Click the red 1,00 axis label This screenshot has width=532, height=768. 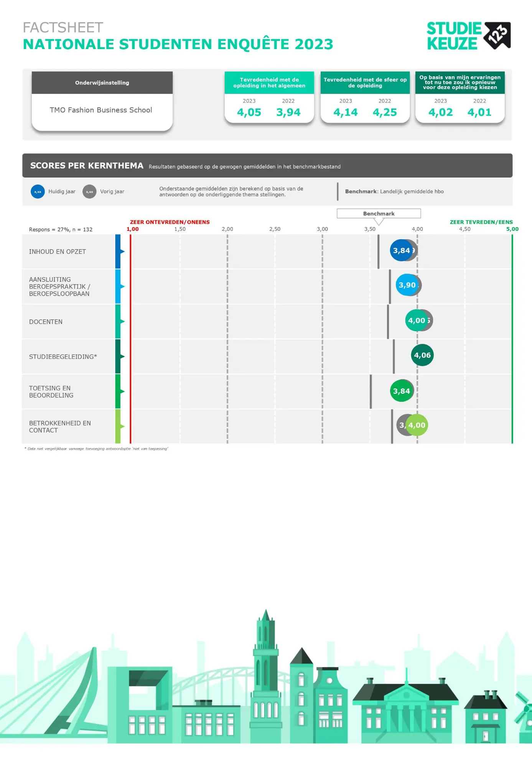tap(133, 229)
